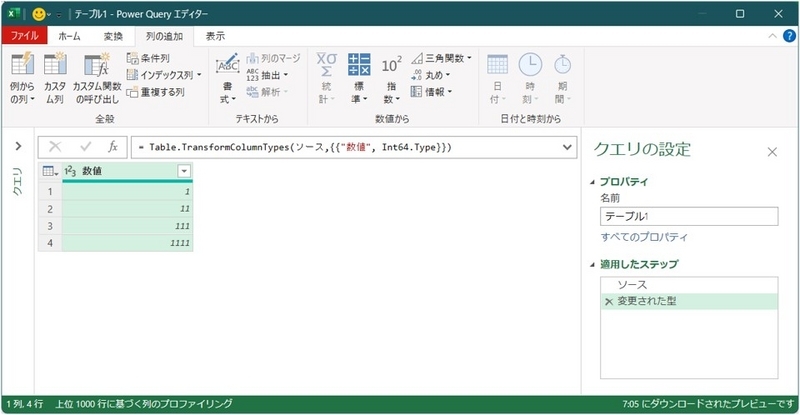This screenshot has height=415, width=800.
Task: Switch to the 表示 tab
Action: (215, 36)
